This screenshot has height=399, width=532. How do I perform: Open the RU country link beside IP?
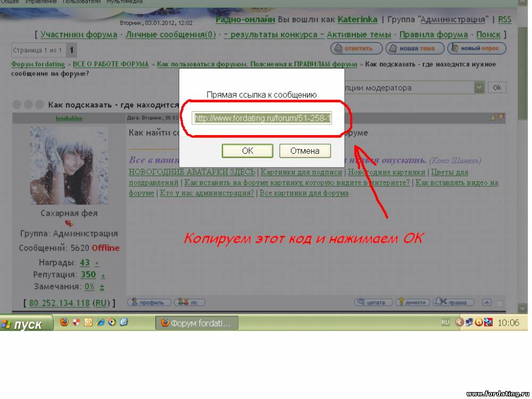pyautogui.click(x=101, y=303)
